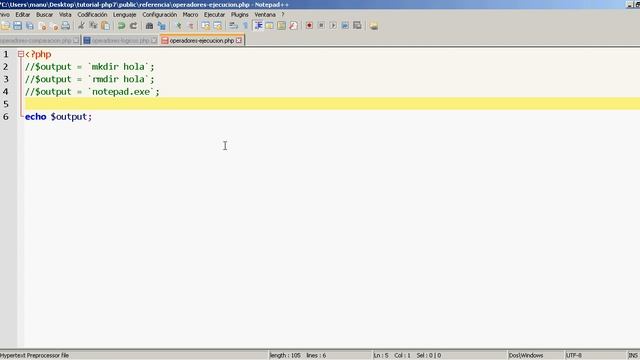640x360 pixels.
Task: Collapse the fold marker at <?php line
Action: [21, 54]
